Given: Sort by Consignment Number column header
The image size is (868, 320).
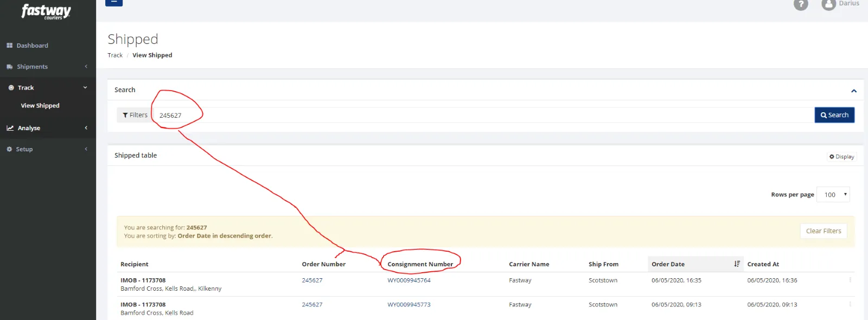Looking at the screenshot, I should 420,265.
